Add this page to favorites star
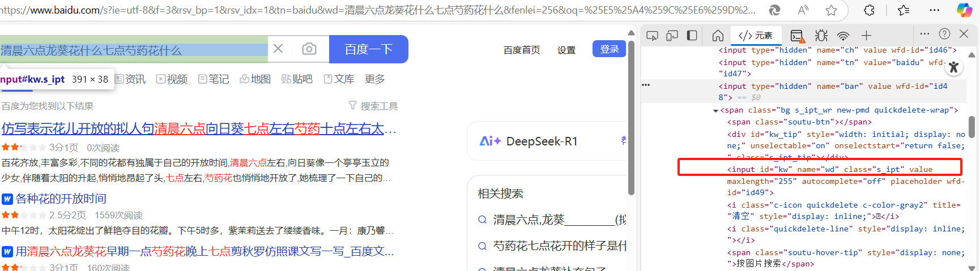980x271 pixels. [x=831, y=10]
